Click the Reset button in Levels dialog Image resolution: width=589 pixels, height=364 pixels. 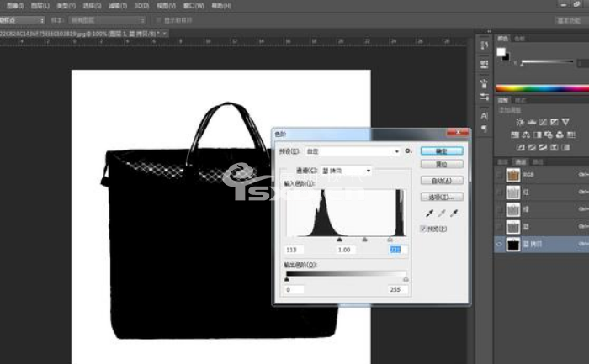coord(442,164)
